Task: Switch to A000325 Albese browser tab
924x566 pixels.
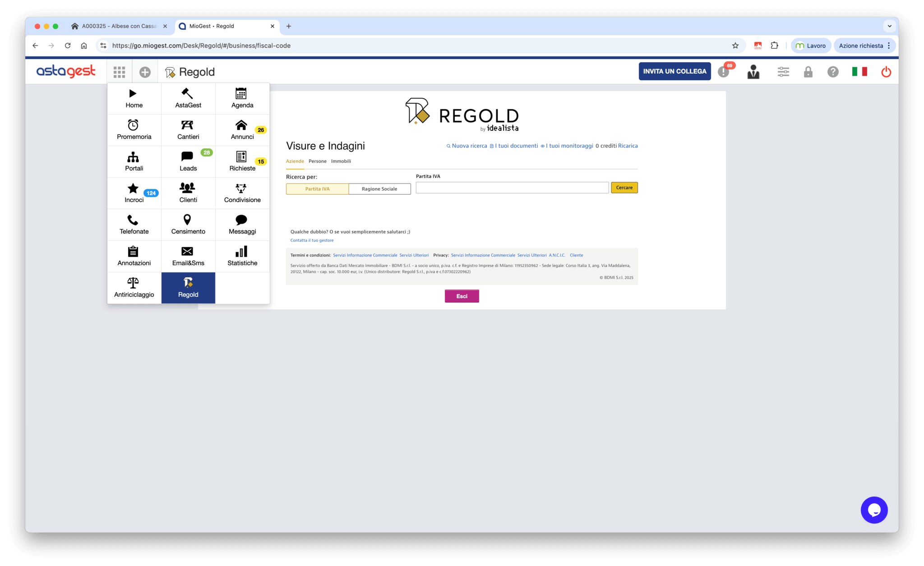Action: [x=119, y=26]
